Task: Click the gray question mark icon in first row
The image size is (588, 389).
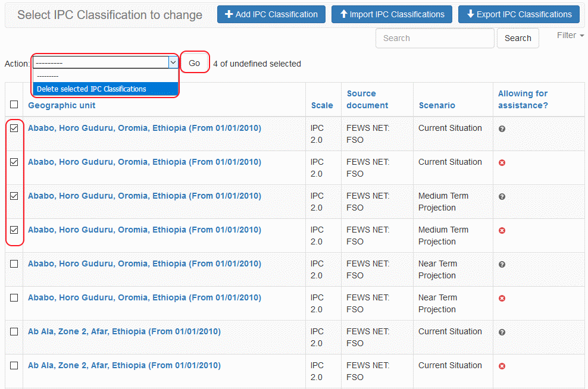Action: click(502, 128)
